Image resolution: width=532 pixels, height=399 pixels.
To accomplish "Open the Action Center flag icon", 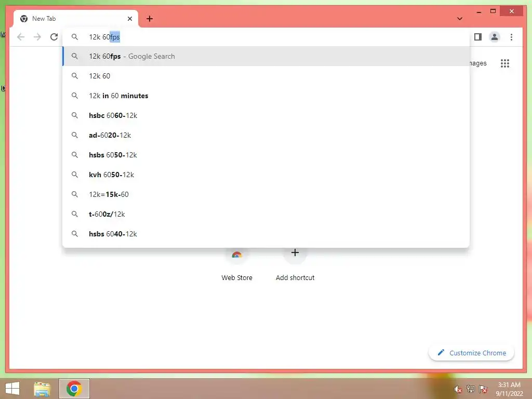I will pos(483,389).
